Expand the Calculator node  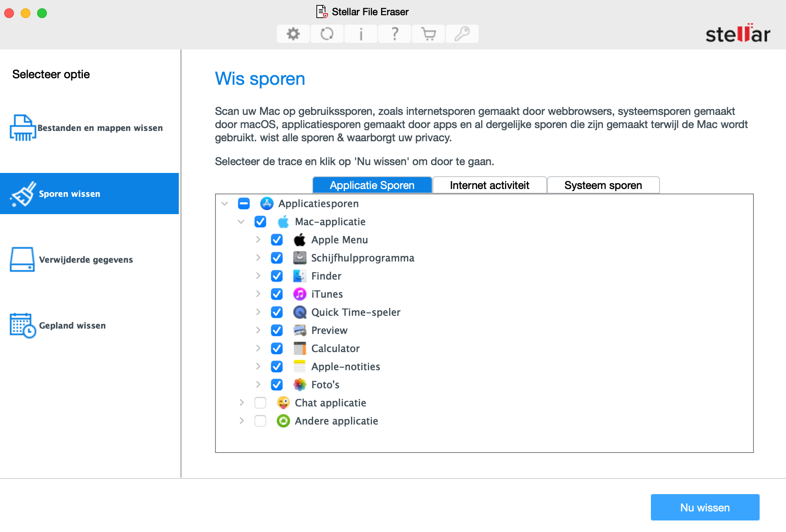(x=258, y=348)
